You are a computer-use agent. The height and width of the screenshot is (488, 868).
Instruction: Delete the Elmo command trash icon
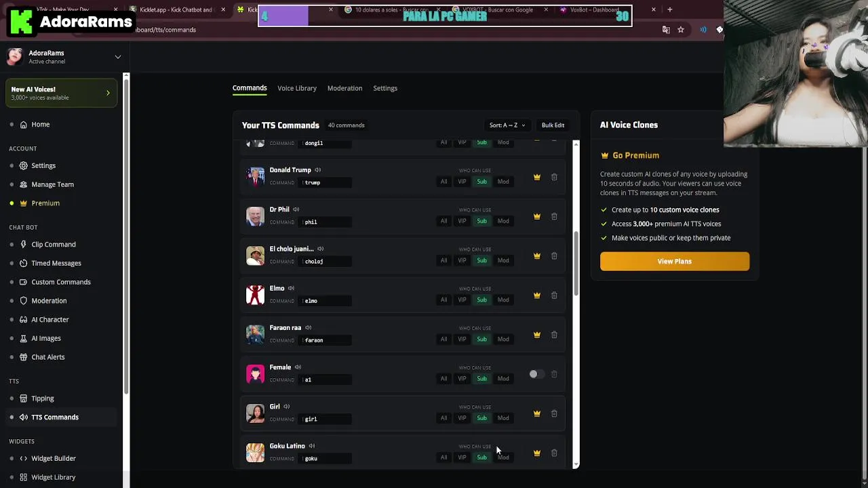coord(554,295)
